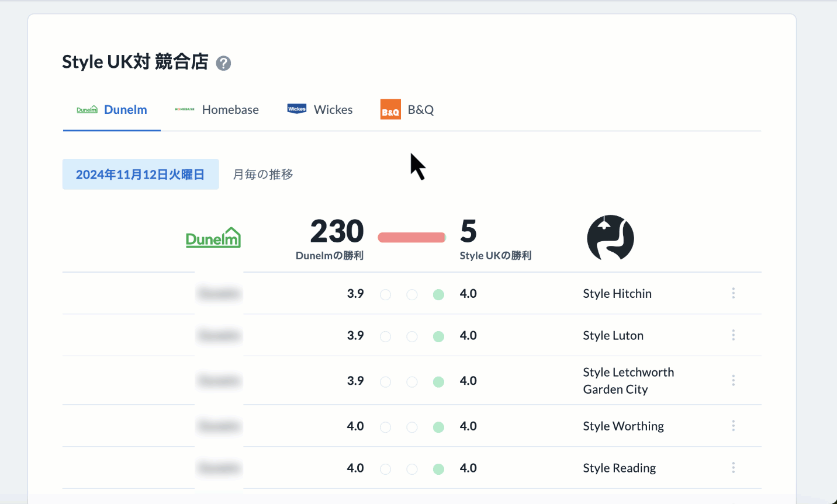837x504 pixels.
Task: Select the Dunelm competitor tab
Action: click(112, 110)
